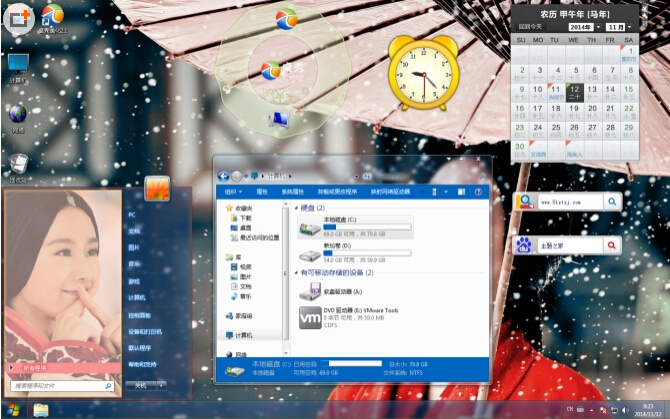Open the 网络 globe desktop icon
Screen dimensions: 670x419
18,114
